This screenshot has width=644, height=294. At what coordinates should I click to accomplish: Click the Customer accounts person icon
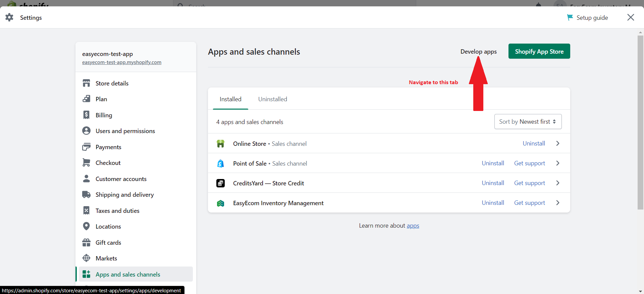87,179
